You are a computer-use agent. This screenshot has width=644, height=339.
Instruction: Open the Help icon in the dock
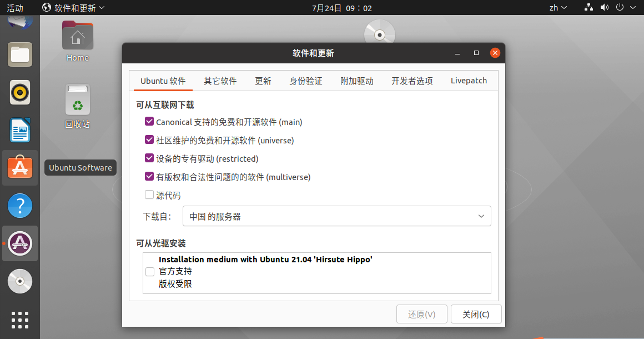[20, 206]
